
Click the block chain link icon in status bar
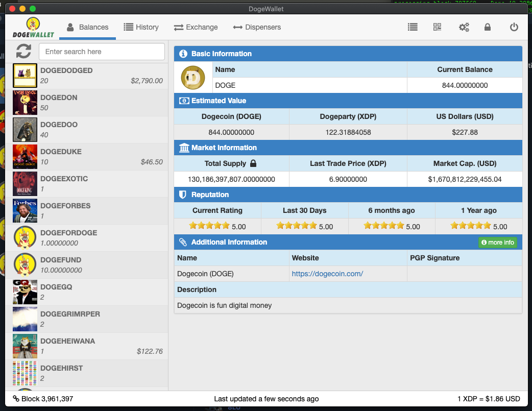[16, 398]
